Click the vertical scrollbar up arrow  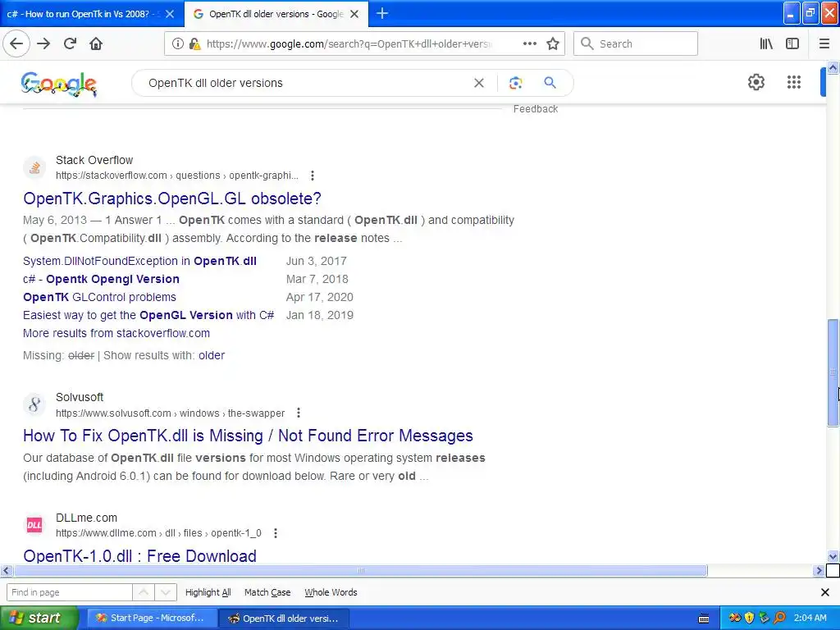[x=833, y=67]
